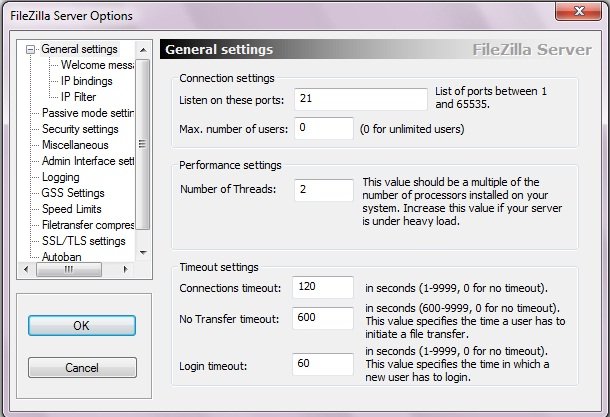Select IP bindings in the tree
Screen dimensions: 610x417
(x=88, y=81)
